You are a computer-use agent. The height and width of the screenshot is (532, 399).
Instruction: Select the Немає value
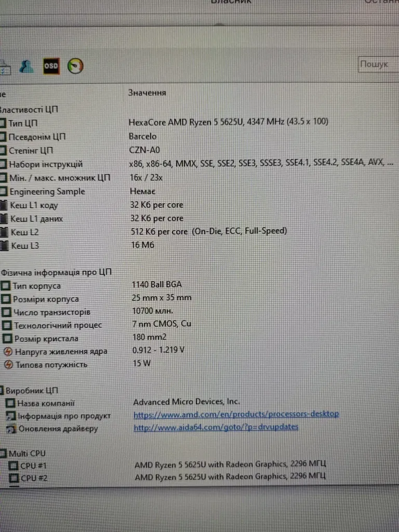pyautogui.click(x=142, y=191)
